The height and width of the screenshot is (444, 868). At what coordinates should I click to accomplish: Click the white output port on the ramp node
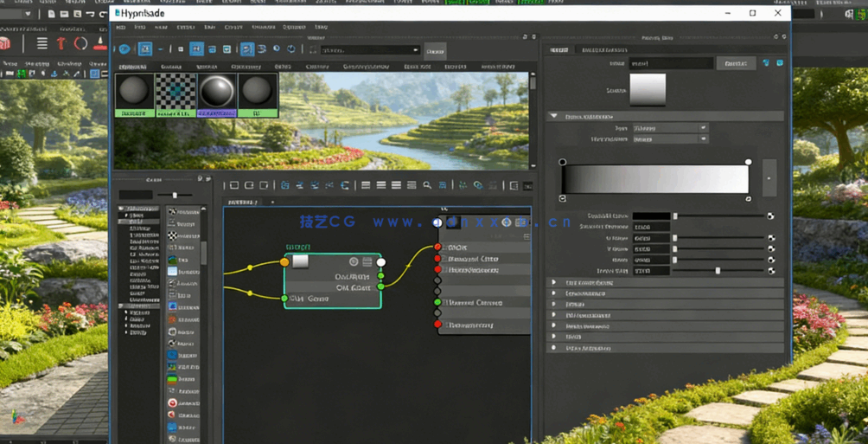[x=381, y=261]
